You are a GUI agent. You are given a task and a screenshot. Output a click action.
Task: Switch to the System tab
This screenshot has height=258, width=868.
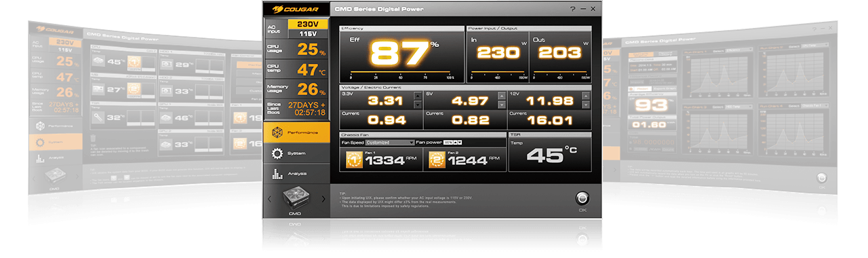(x=296, y=153)
